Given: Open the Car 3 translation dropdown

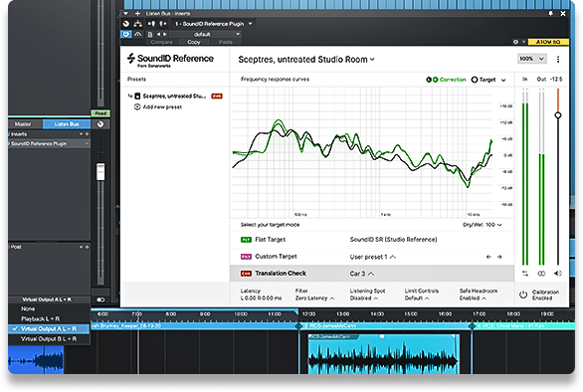Looking at the screenshot, I should [362, 274].
